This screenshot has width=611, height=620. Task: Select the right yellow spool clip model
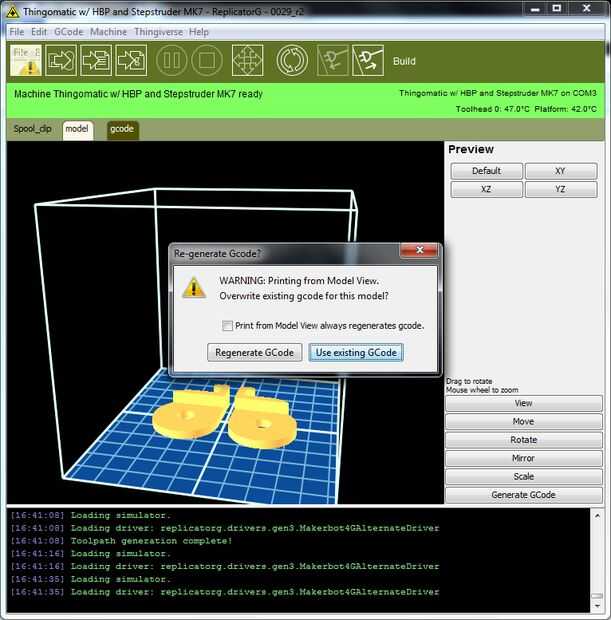[262, 420]
